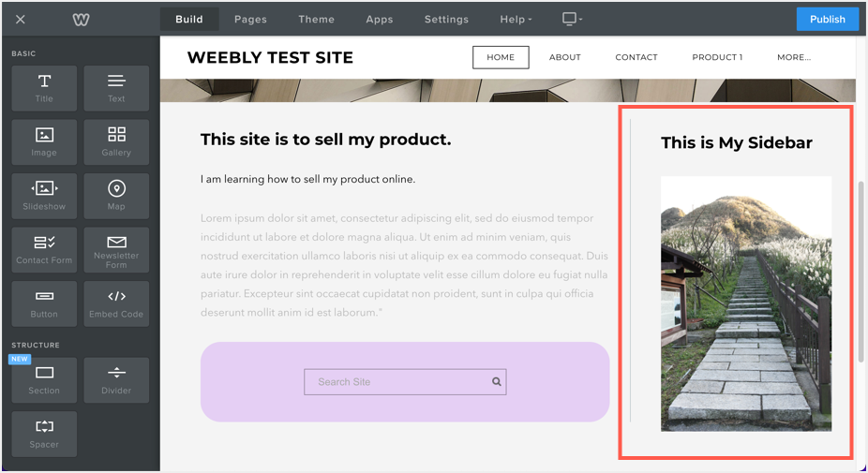This screenshot has height=473, width=868.
Task: Choose the Image element from sidebar
Action: 44,141
